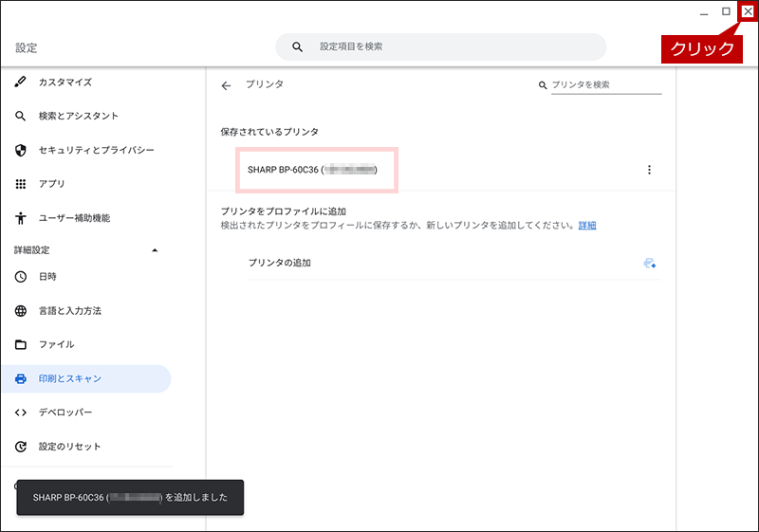Screen dimensions: 759x532
Task: Click the 言語と入力方法 globe icon
Action: click(20, 310)
